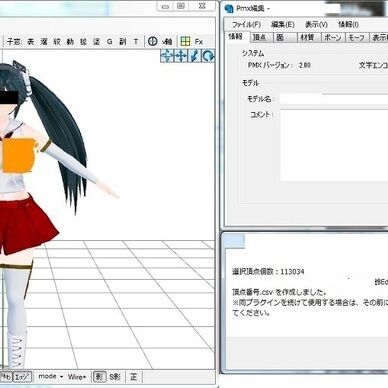Open the 表示(V) menu in Pmx編集
The image size is (388, 388).
coord(316,25)
